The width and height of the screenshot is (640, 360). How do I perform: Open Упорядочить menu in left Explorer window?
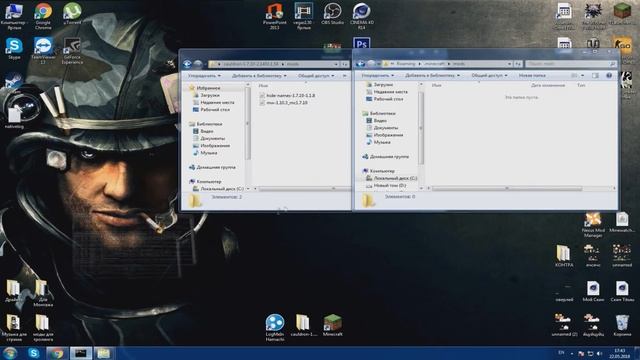click(204, 76)
